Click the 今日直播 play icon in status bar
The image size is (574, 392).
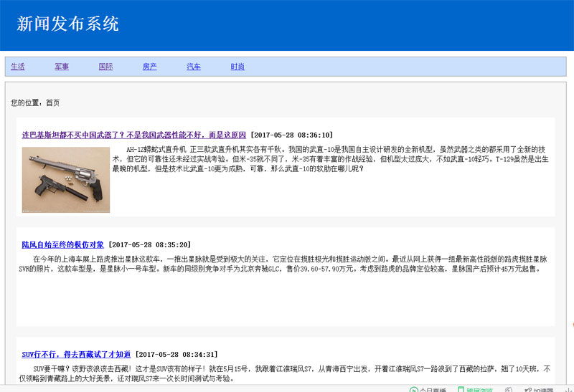click(414, 389)
